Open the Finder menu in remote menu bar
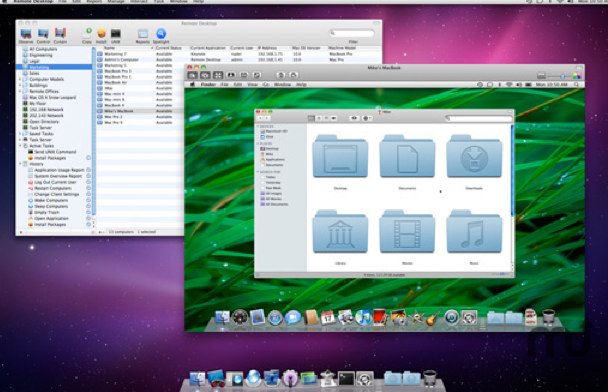This screenshot has width=608, height=392. tap(208, 84)
